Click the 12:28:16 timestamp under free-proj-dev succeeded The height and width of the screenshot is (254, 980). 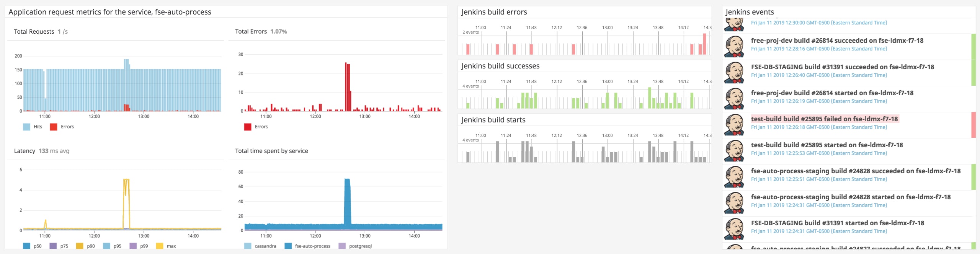coord(818,49)
